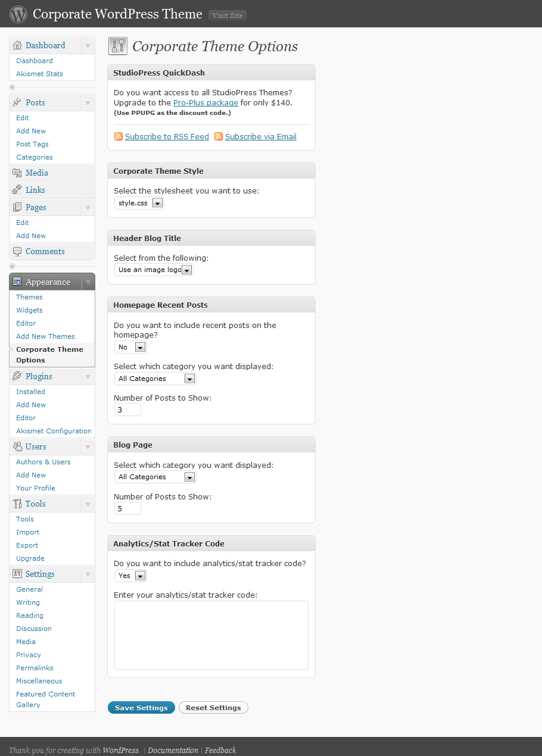Expand the Dashboard menu arrow
Viewport: 542px width, 756px height.
click(x=88, y=45)
